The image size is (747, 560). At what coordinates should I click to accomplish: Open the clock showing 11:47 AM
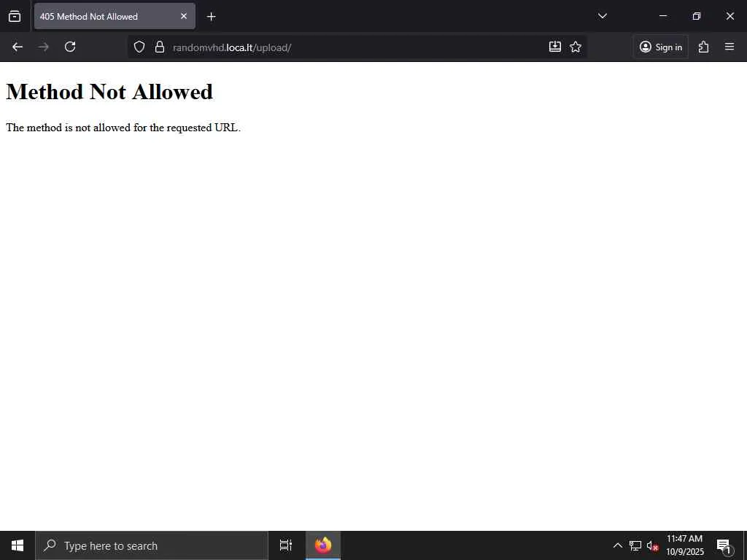tap(684, 545)
